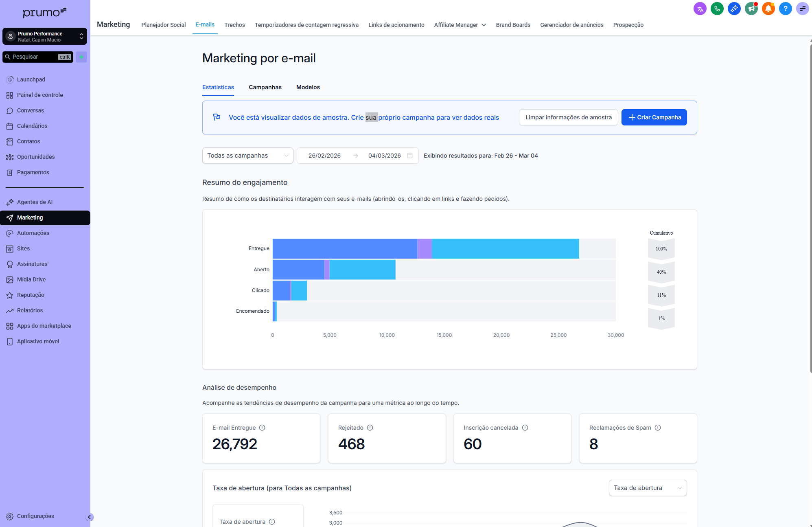Select the Contatos address book icon

[10, 141]
